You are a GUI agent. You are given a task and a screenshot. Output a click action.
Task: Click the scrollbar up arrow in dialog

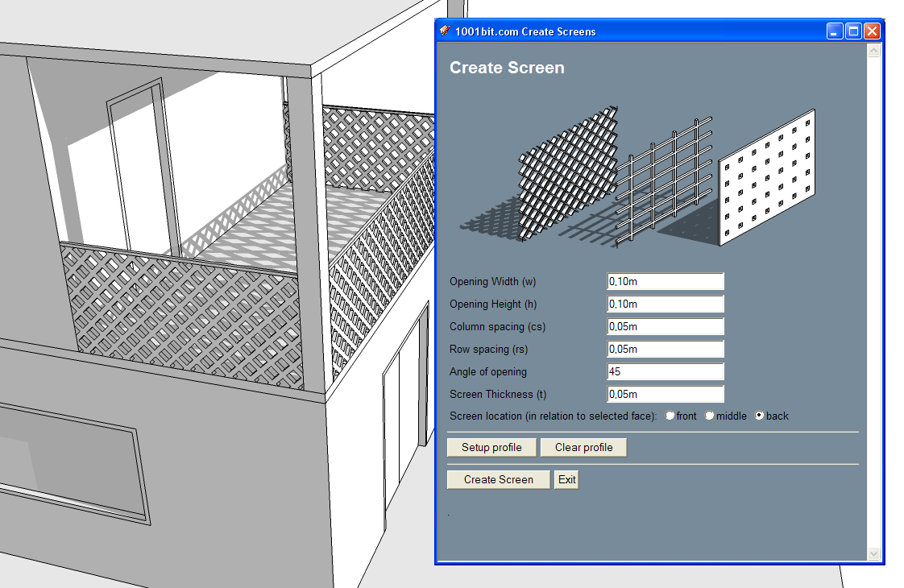(873, 51)
